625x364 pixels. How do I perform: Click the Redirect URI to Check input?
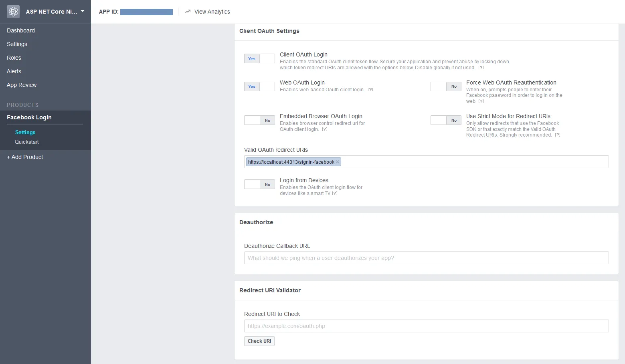pos(427,326)
